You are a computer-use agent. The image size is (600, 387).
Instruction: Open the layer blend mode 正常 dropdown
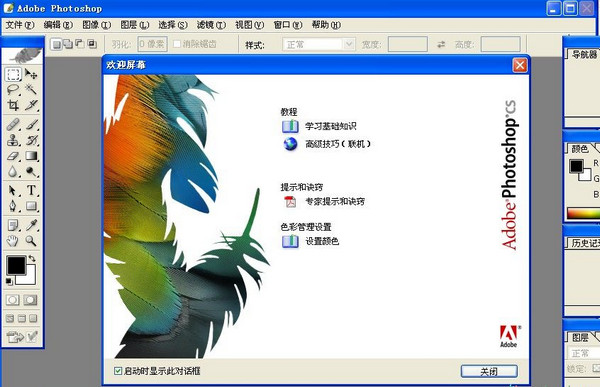[584, 353]
